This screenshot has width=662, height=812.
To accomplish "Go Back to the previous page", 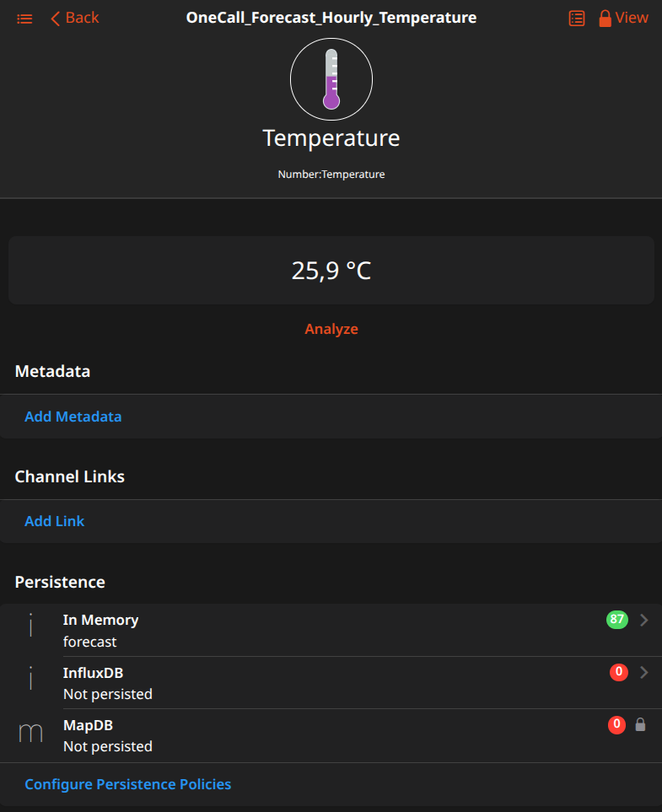I will pos(74,18).
